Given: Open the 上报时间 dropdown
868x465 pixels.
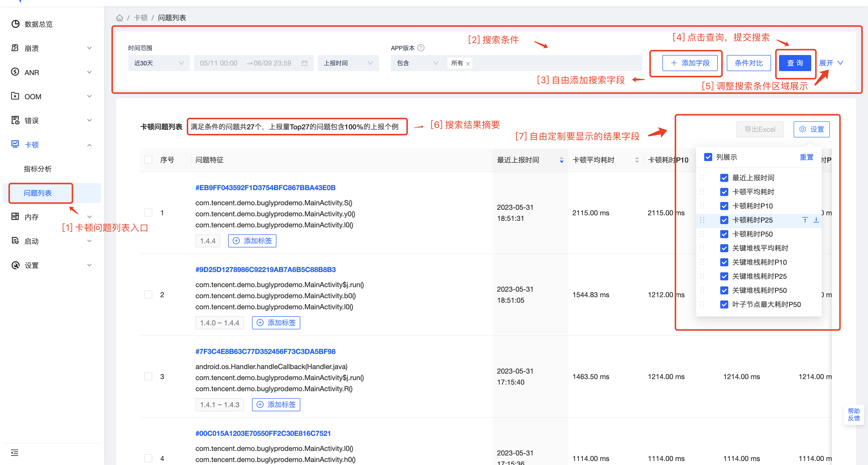Looking at the screenshot, I should tap(348, 63).
